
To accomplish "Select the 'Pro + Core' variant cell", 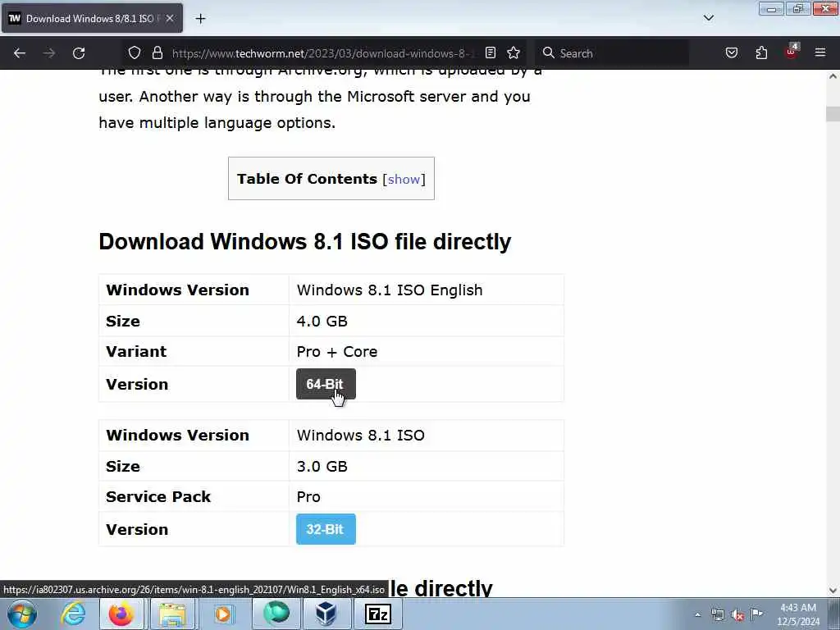I will point(426,351).
